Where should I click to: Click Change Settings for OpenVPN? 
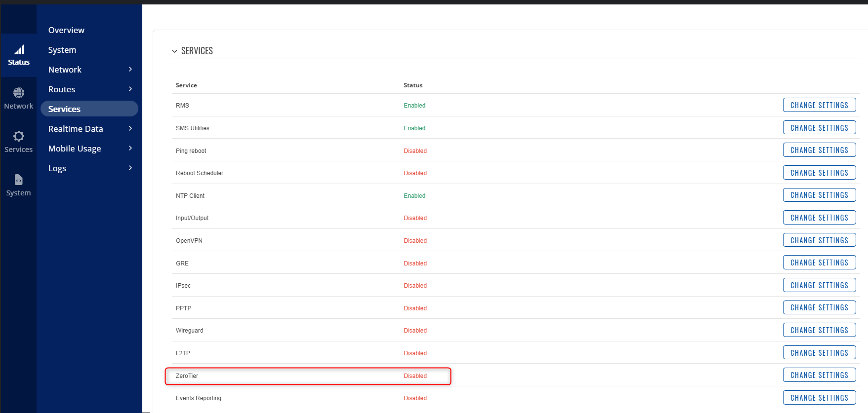tap(819, 240)
